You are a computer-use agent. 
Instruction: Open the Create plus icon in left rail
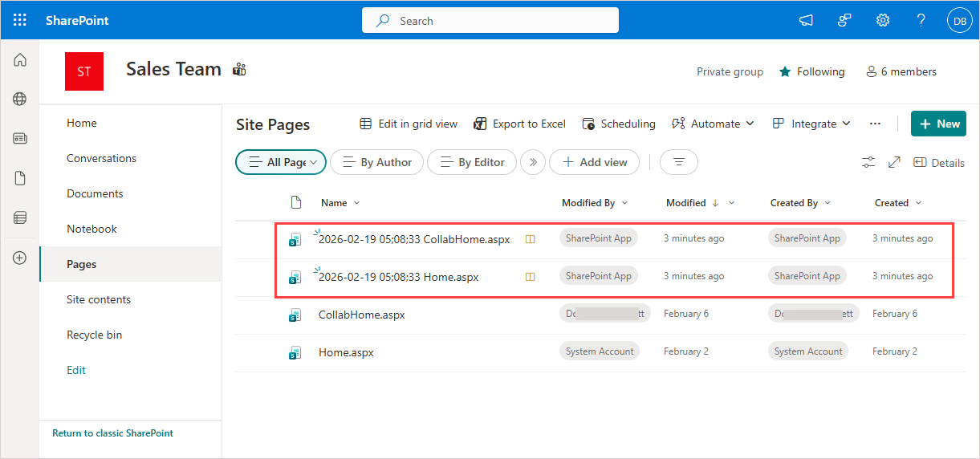click(x=20, y=258)
